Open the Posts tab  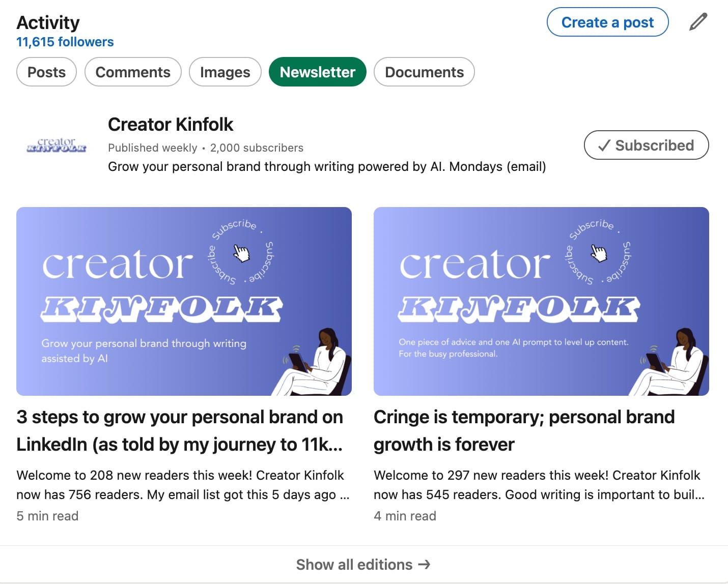(46, 72)
